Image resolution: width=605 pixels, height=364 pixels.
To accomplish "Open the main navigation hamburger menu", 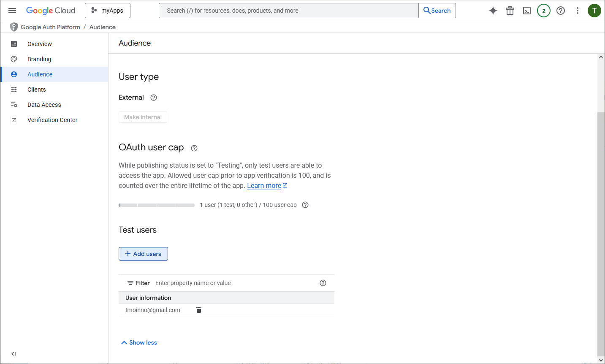I will 12,11.
